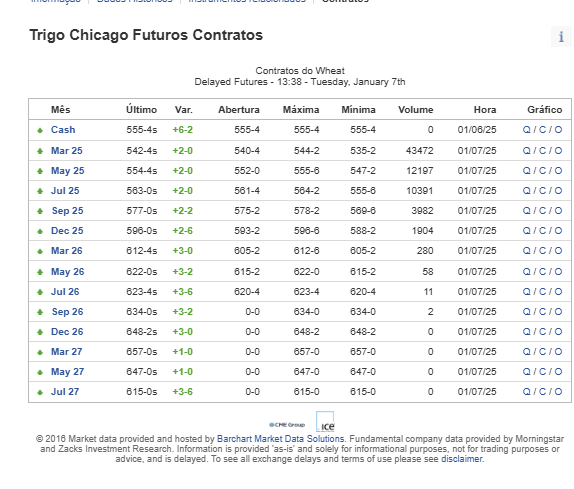This screenshot has height=489, width=574.
Task: Click the CME Group logo
Action: 287,425
